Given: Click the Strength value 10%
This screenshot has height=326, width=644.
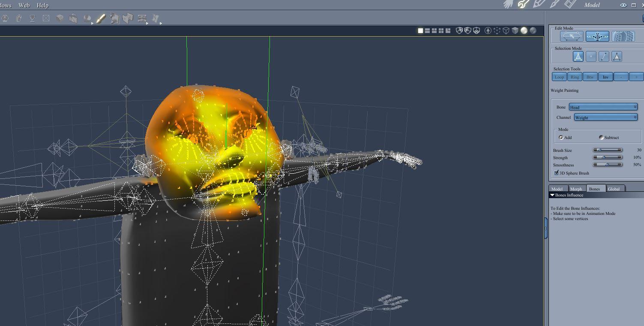Looking at the screenshot, I should (637, 157).
